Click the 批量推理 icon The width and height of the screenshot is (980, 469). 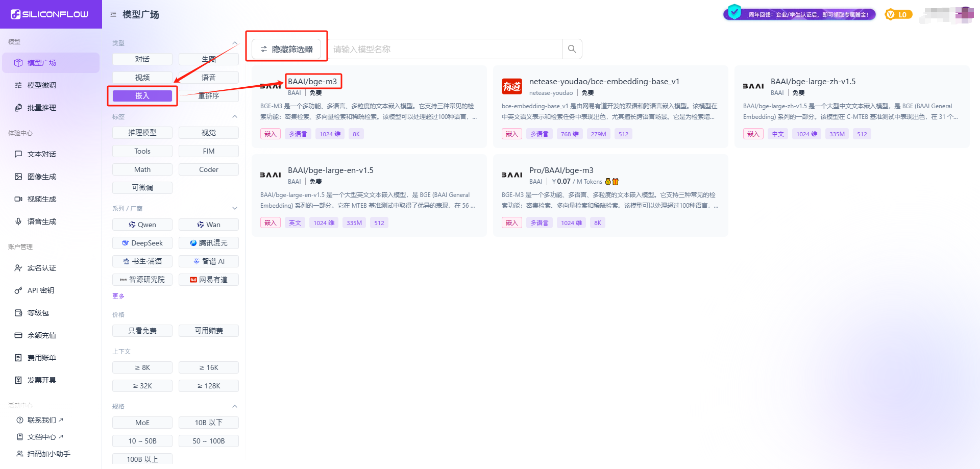click(x=18, y=108)
